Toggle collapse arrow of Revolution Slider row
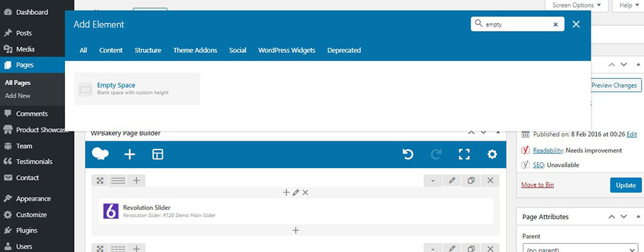Viewport: 644px width, 252px height. 433,180
